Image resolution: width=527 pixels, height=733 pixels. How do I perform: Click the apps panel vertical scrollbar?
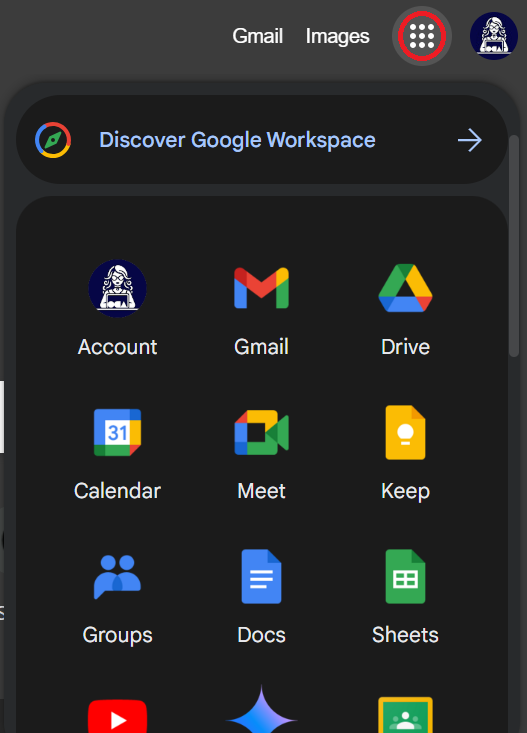pyautogui.click(x=514, y=246)
